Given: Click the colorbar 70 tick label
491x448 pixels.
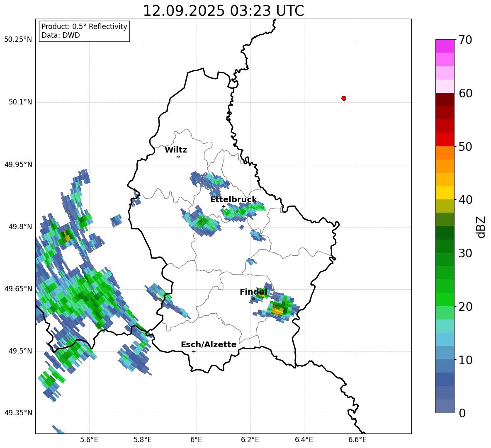Looking at the screenshot, I should (465, 40).
